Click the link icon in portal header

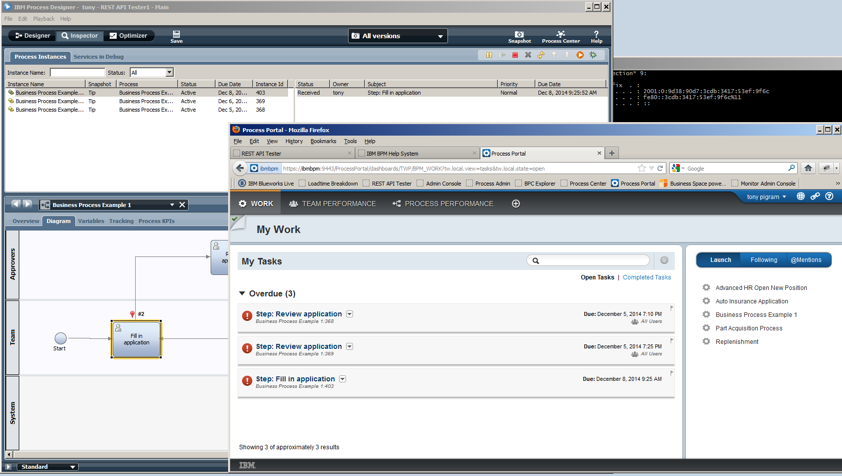(815, 197)
